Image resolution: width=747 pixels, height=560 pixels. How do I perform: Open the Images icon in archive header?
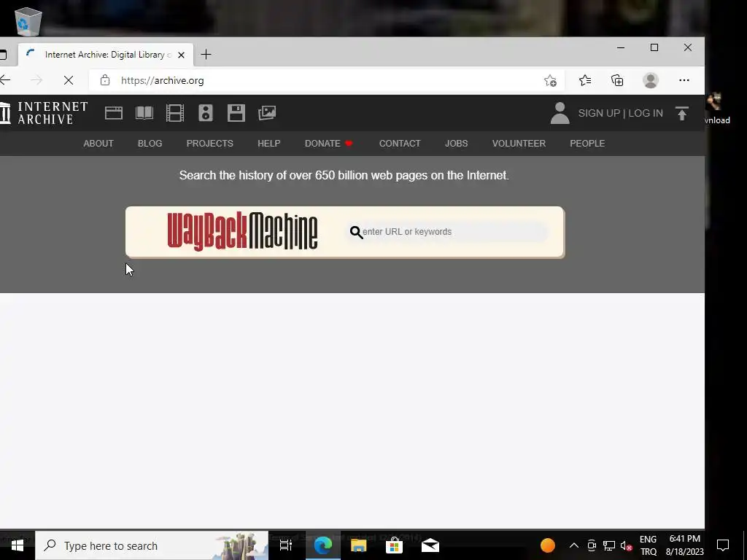(267, 113)
